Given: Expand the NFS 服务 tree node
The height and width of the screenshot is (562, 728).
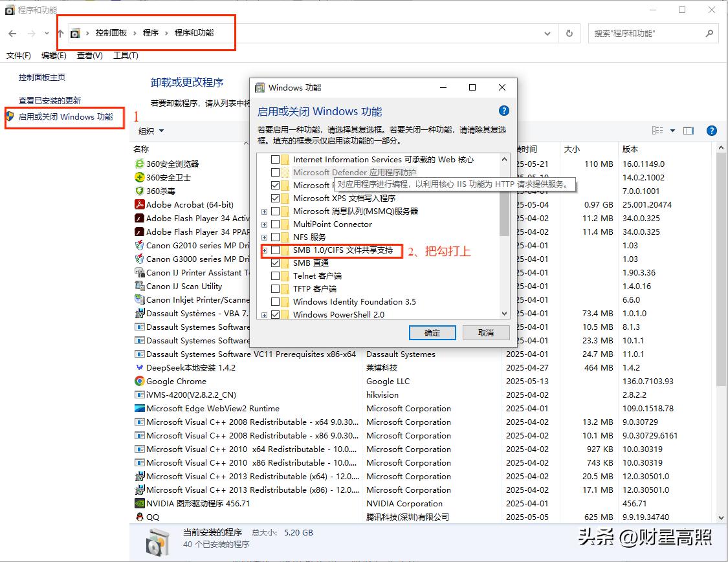Looking at the screenshot, I should (263, 238).
